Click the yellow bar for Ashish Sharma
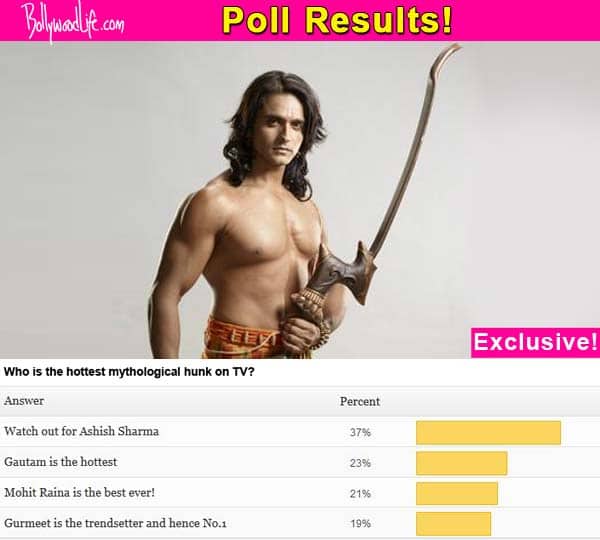Screen dimensions: 600x540 [489, 432]
